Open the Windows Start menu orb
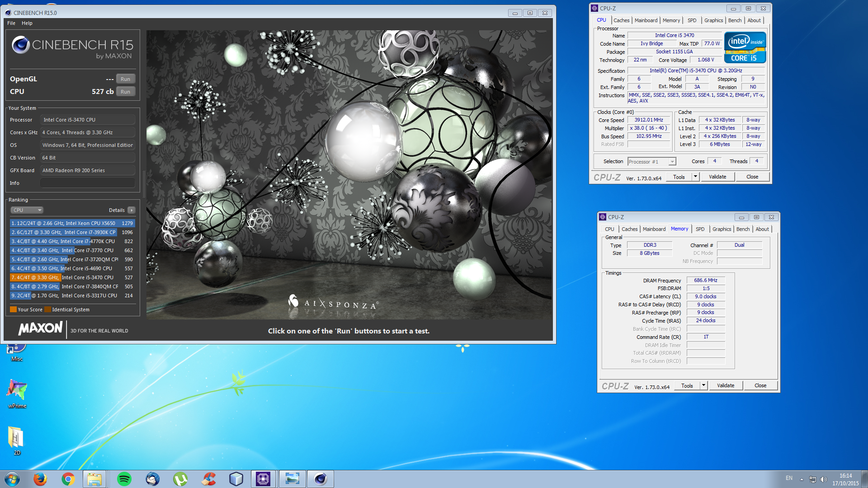The image size is (868, 488). 12,479
